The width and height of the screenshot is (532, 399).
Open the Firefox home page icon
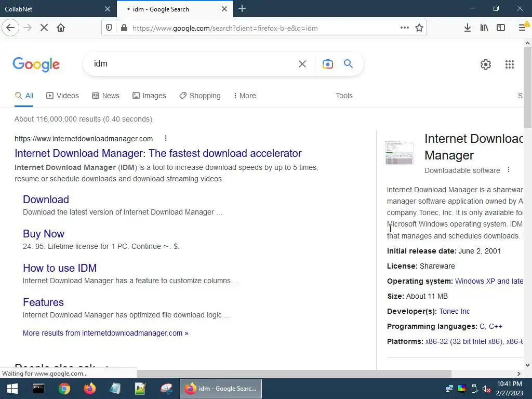pyautogui.click(x=61, y=28)
